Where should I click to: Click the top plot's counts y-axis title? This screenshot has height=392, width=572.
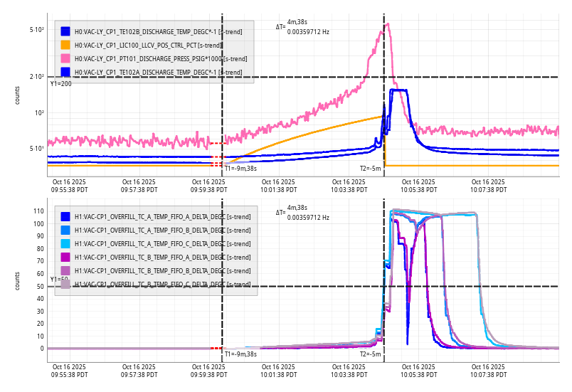click(18, 95)
